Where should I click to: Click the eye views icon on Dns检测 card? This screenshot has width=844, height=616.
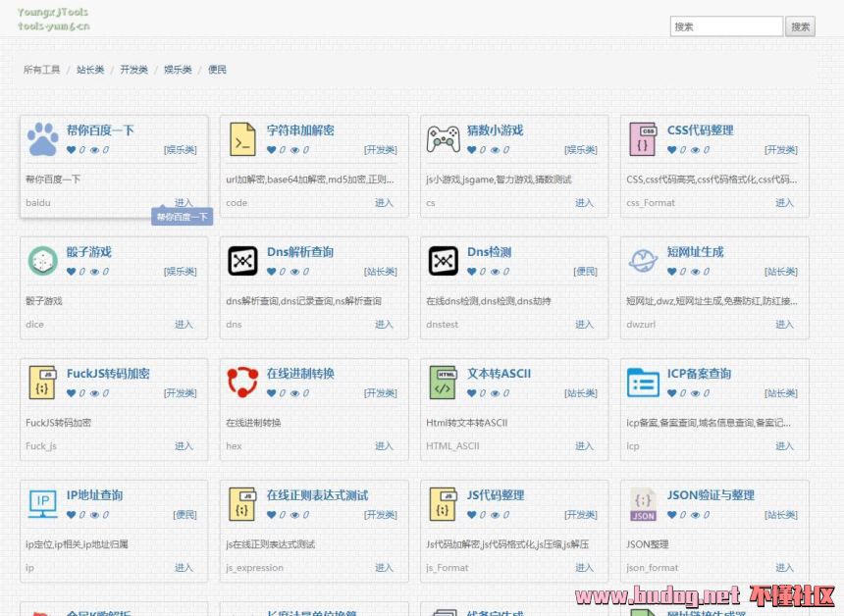coord(495,272)
